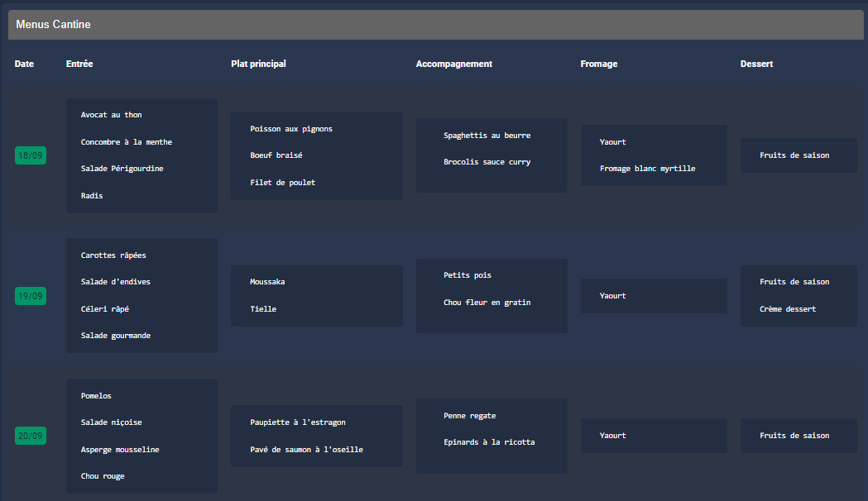Image resolution: width=868 pixels, height=501 pixels.
Task: Click the Fromage column header
Action: 599,64
